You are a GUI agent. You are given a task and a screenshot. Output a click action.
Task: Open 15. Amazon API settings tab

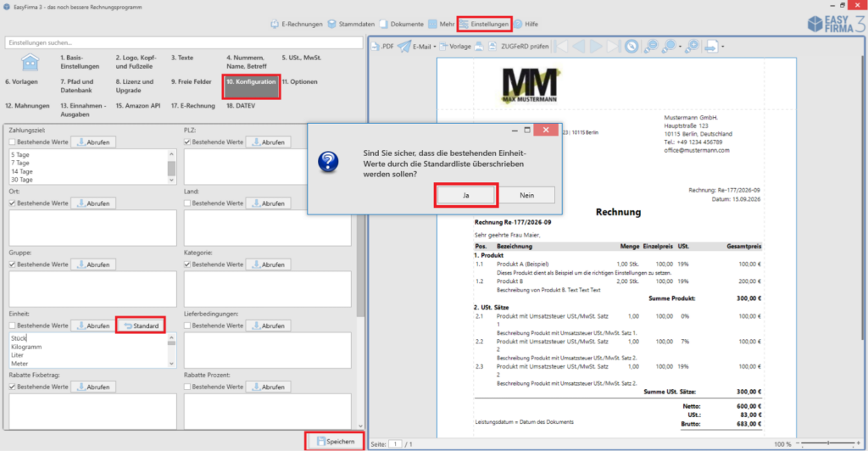138,106
